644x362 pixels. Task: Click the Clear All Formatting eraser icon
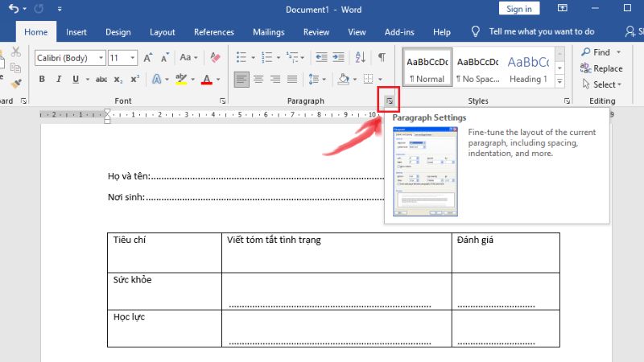tap(214, 58)
